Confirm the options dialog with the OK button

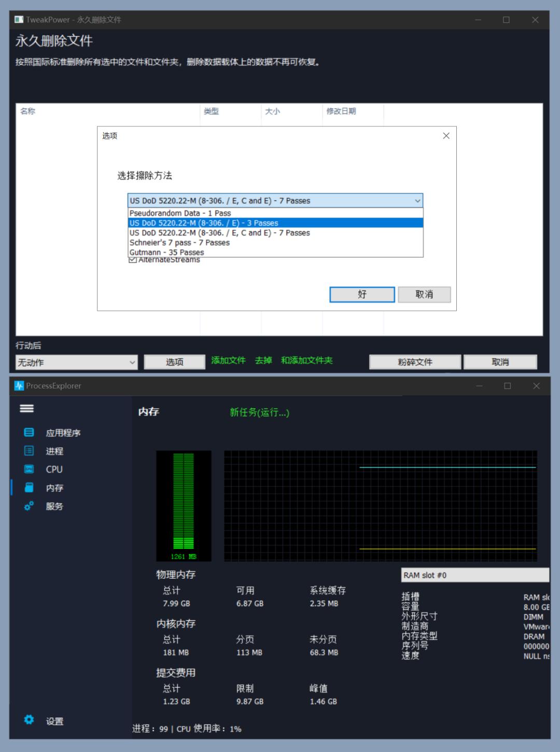362,295
